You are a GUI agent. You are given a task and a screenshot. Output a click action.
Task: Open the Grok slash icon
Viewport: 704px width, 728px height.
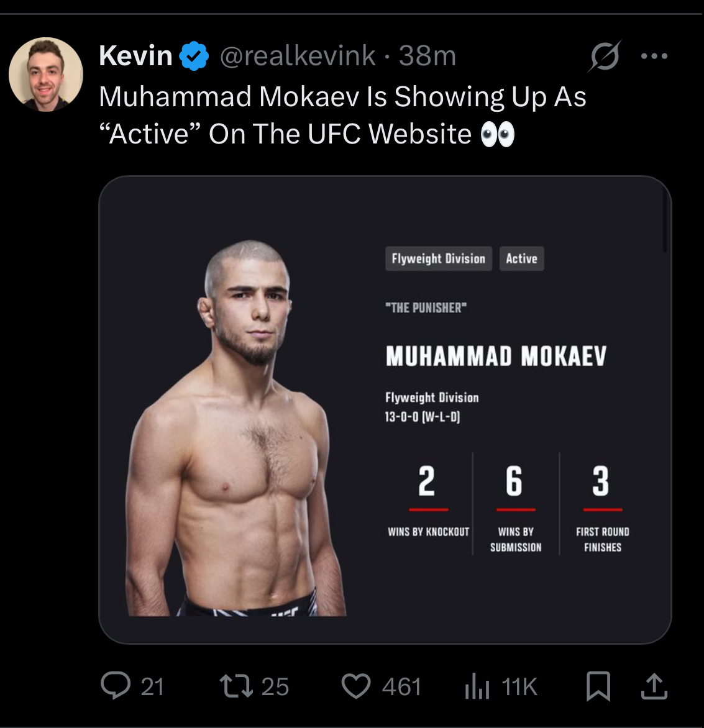(605, 57)
